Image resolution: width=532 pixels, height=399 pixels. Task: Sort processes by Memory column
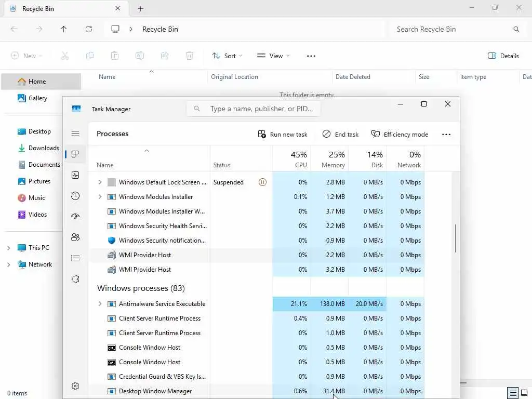click(329, 159)
